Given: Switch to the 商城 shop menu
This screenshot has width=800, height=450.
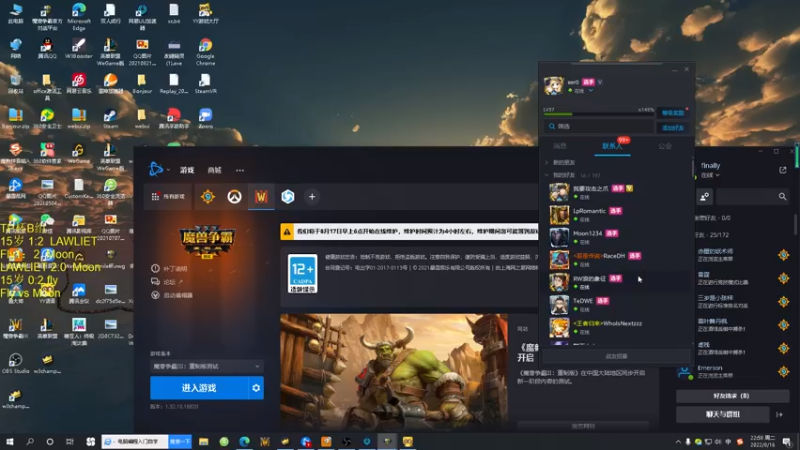Looking at the screenshot, I should click(214, 170).
